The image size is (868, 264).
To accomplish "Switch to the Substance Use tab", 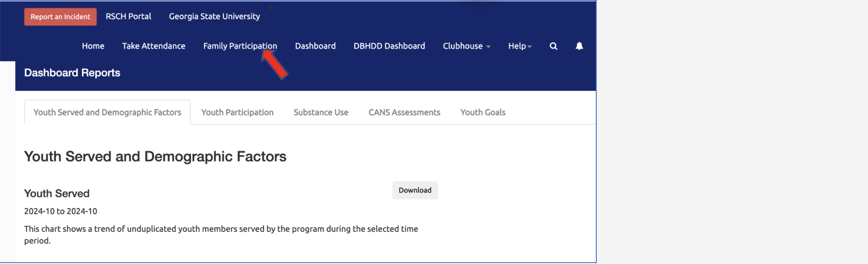I will pos(321,112).
